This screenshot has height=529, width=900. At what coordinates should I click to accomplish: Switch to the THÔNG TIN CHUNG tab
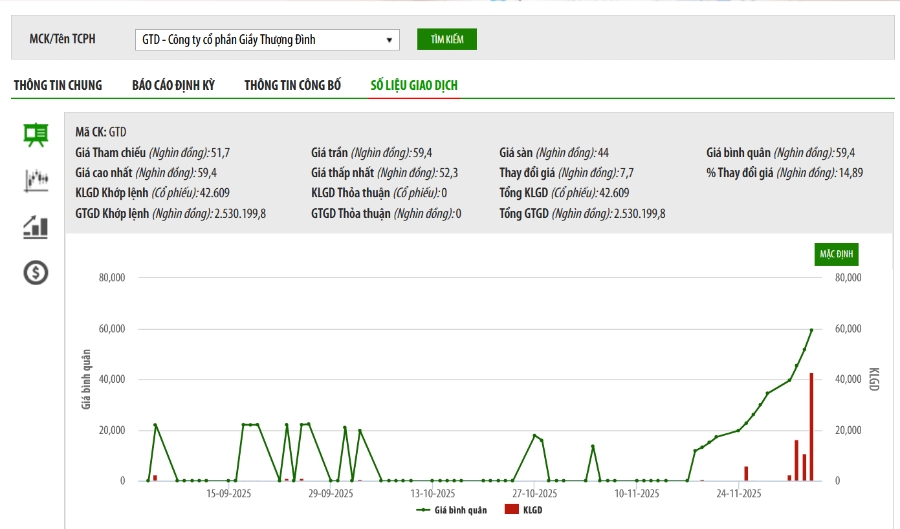[x=58, y=85]
